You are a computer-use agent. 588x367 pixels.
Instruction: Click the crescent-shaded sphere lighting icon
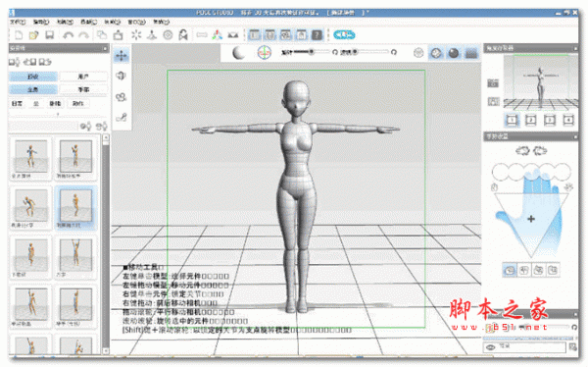click(239, 53)
